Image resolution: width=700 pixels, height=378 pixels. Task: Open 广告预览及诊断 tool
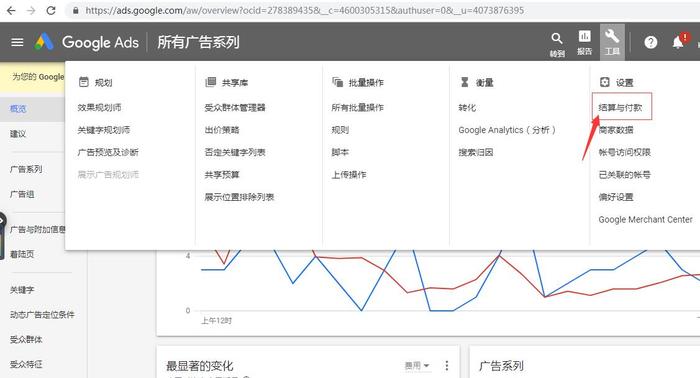108,152
